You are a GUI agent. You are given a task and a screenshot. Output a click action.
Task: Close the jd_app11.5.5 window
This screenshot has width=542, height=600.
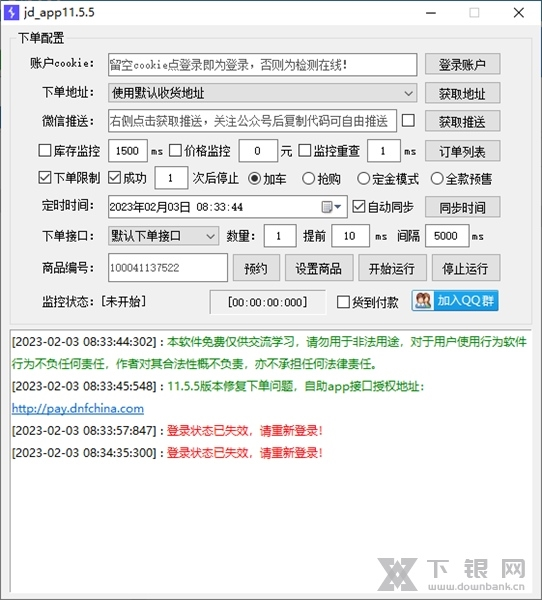click(x=519, y=13)
